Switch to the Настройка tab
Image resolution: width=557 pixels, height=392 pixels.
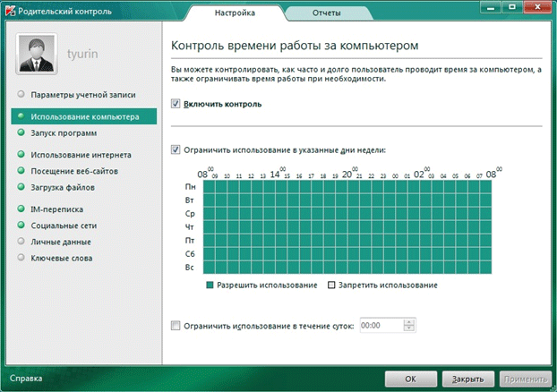click(235, 13)
